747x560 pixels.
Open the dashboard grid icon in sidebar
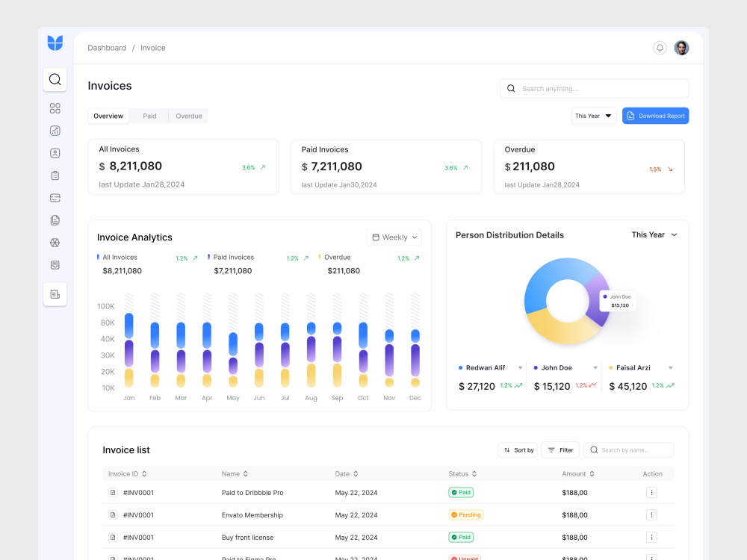coord(55,108)
